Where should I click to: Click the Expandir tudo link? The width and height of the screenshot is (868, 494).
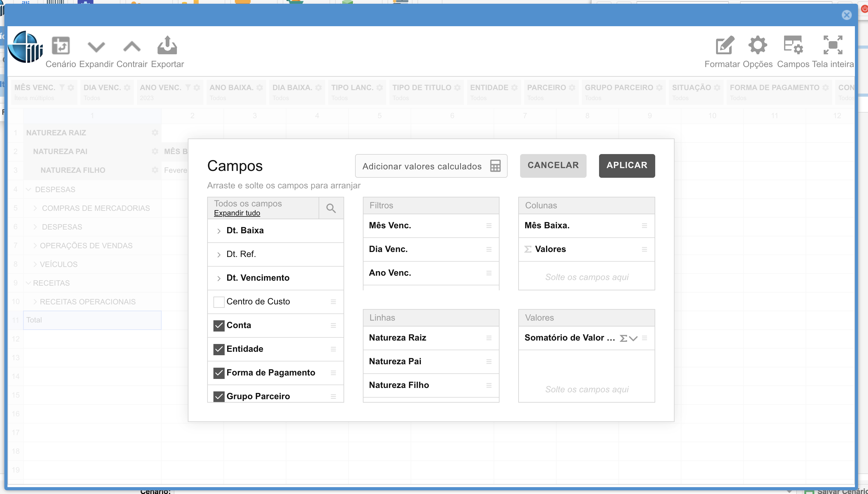(x=237, y=213)
